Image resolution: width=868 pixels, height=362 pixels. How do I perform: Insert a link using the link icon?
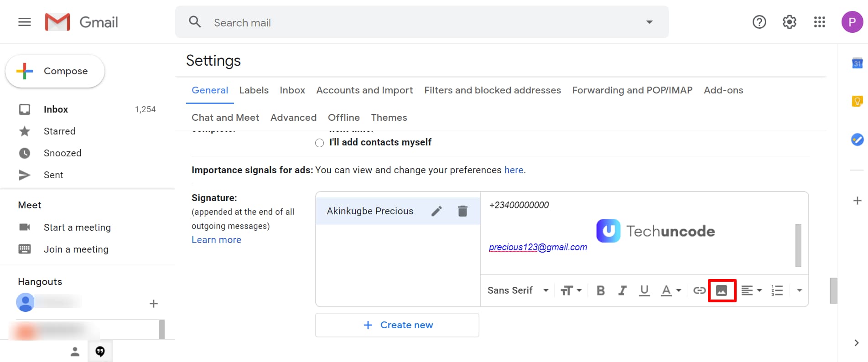coord(699,290)
